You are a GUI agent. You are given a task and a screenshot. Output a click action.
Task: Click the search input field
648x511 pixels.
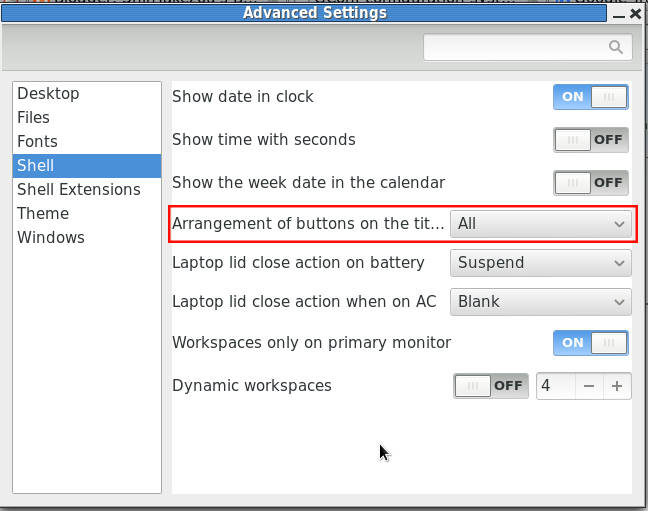(515, 47)
